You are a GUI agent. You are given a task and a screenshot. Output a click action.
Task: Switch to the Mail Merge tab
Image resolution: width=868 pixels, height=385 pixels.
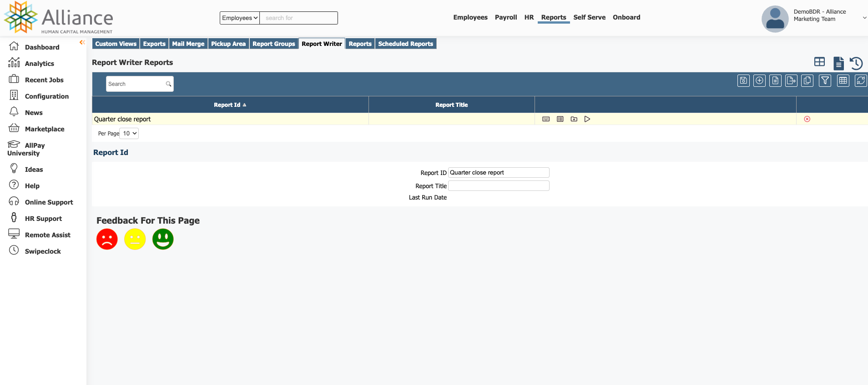tap(188, 44)
